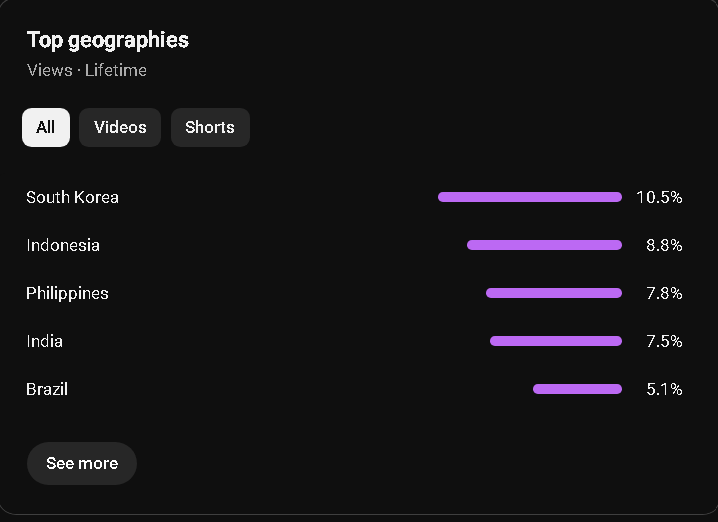Click the 7.5% value for India
Image resolution: width=718 pixels, height=522 pixels.
[664, 342]
